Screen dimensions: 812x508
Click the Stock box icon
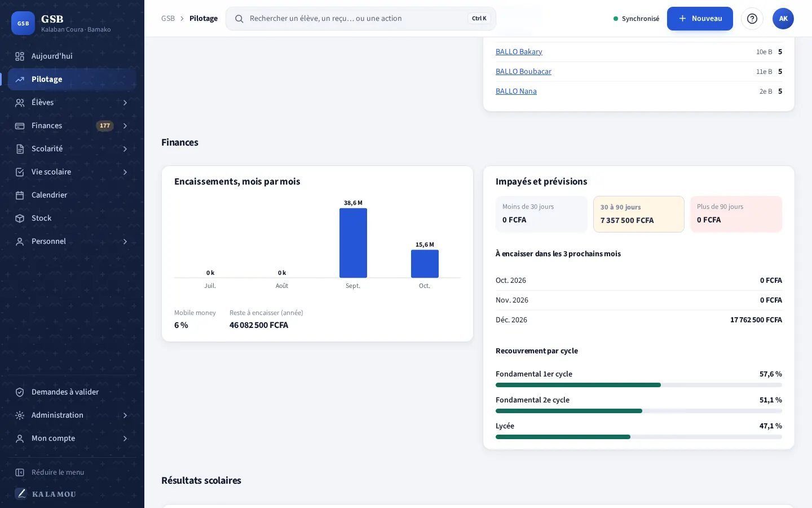[20, 218]
